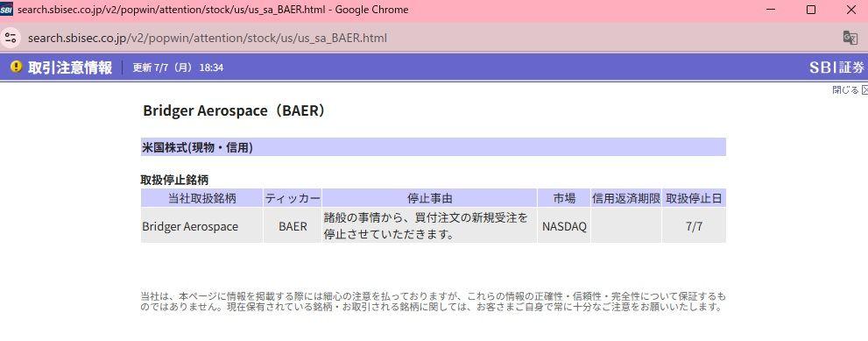This screenshot has width=868, height=341.
Task: Click the BAER ticker table cell
Action: click(293, 225)
